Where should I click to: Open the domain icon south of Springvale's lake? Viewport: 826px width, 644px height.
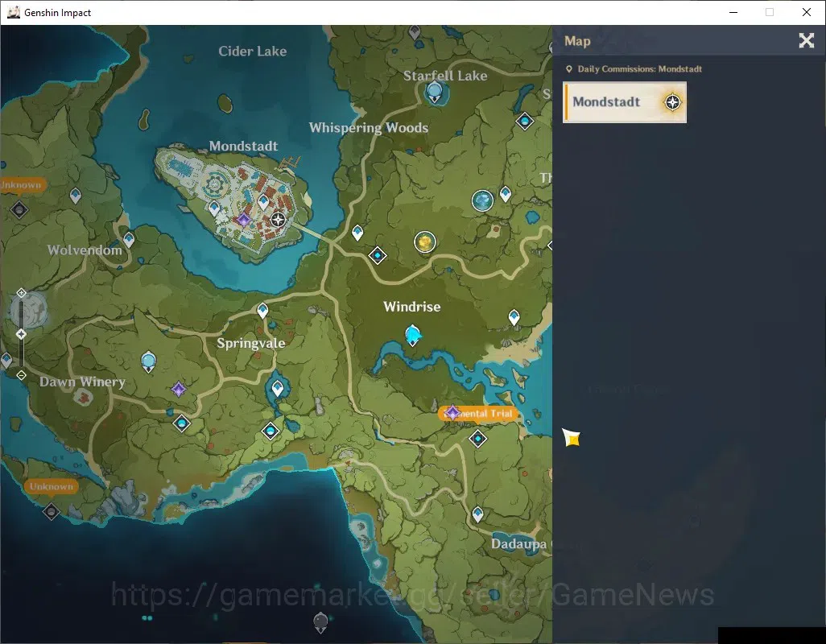tap(271, 431)
